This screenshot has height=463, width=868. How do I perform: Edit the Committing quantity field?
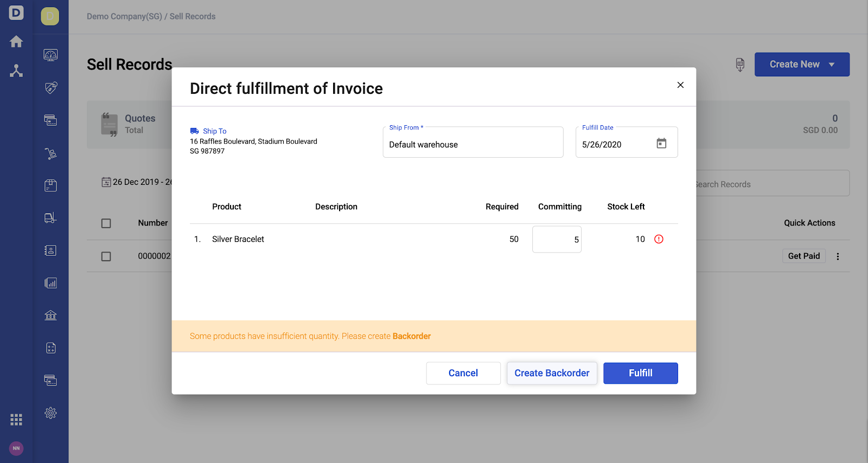557,239
